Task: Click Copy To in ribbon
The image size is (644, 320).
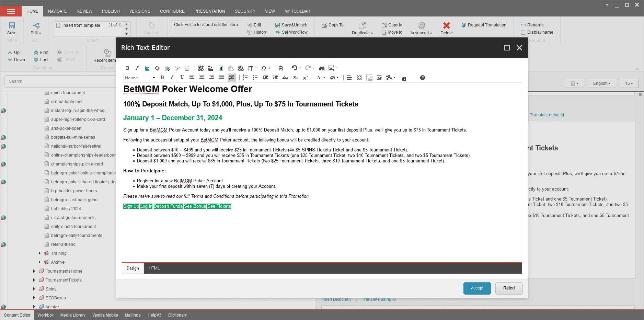Action: [333, 25]
